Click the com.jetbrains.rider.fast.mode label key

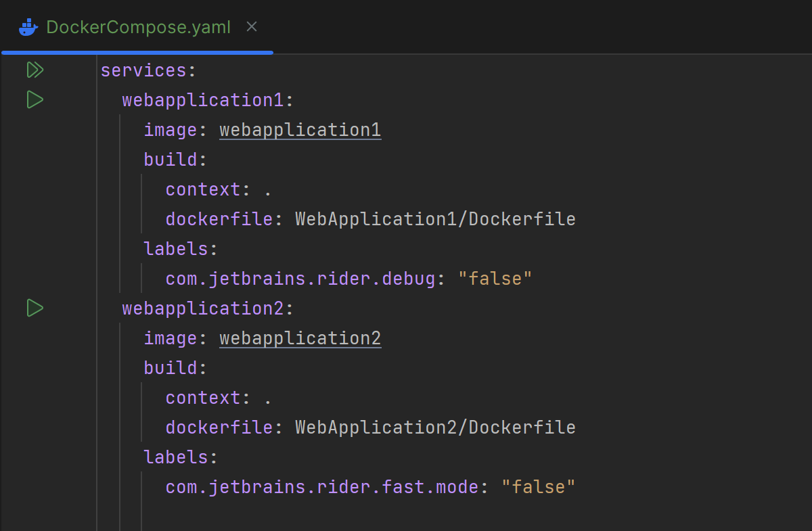[x=321, y=487]
